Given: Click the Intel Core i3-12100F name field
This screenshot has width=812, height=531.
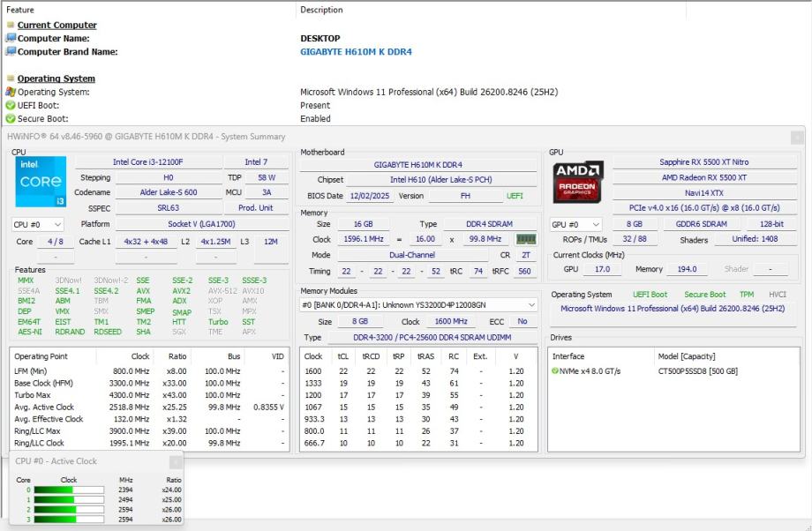Looking at the screenshot, I should [x=148, y=162].
